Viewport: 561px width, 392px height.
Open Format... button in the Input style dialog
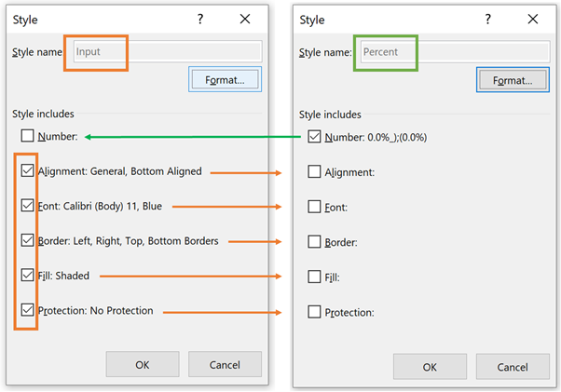tap(225, 80)
